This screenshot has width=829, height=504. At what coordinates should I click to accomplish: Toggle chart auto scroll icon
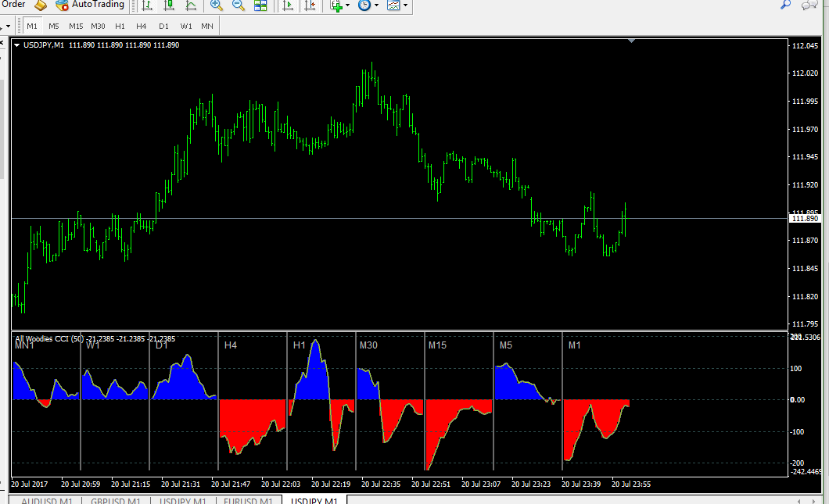[288, 5]
